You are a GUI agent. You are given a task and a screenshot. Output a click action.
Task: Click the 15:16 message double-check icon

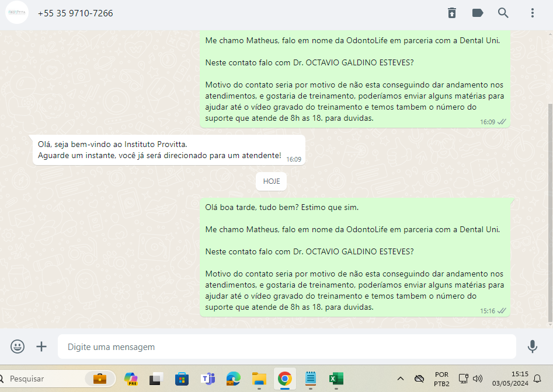[502, 311]
